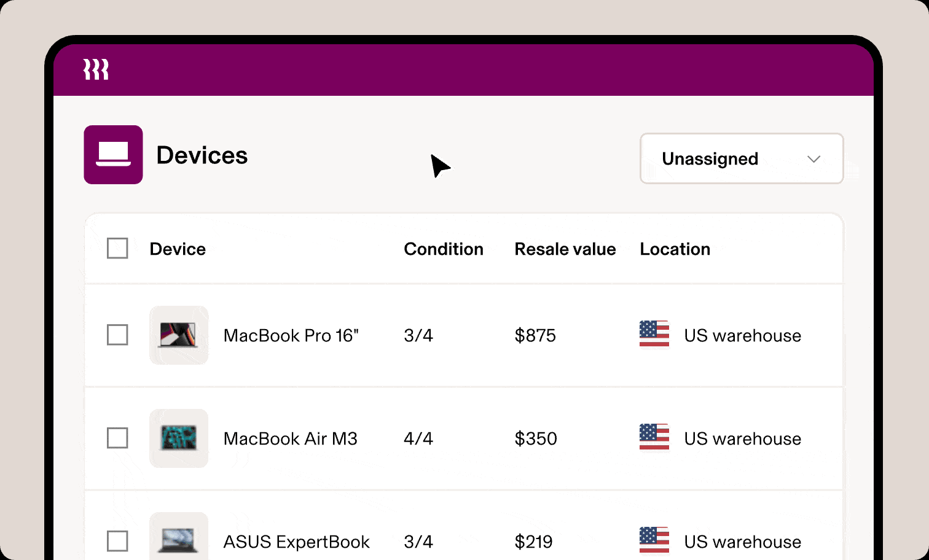Sort the table by Condition
Screen dimensions: 929x560
tap(444, 249)
